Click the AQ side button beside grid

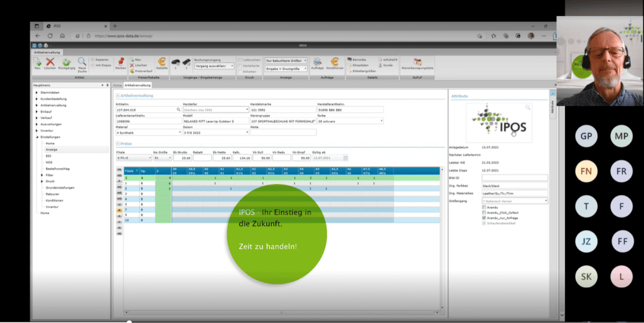point(119,187)
